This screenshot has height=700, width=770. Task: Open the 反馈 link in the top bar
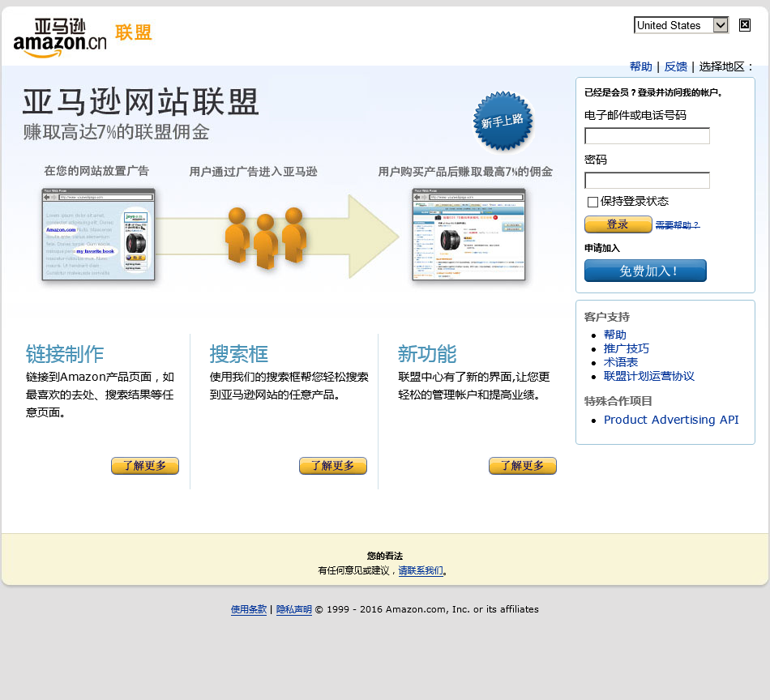676,66
